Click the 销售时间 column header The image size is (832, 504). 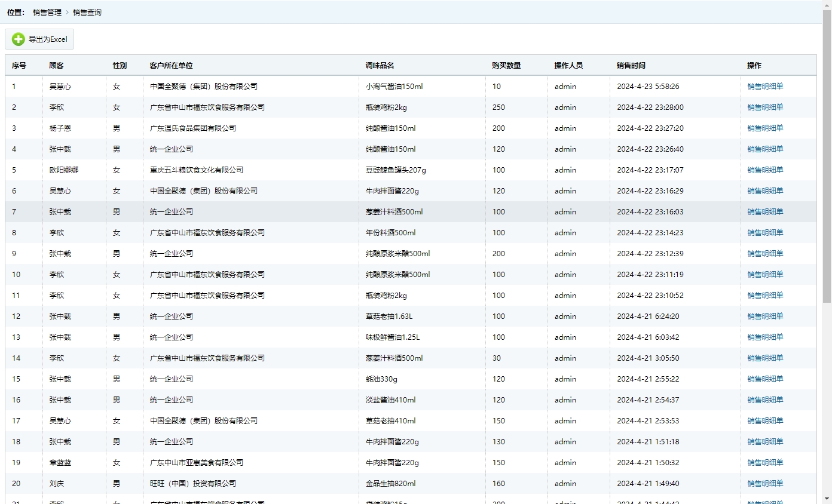[631, 66]
